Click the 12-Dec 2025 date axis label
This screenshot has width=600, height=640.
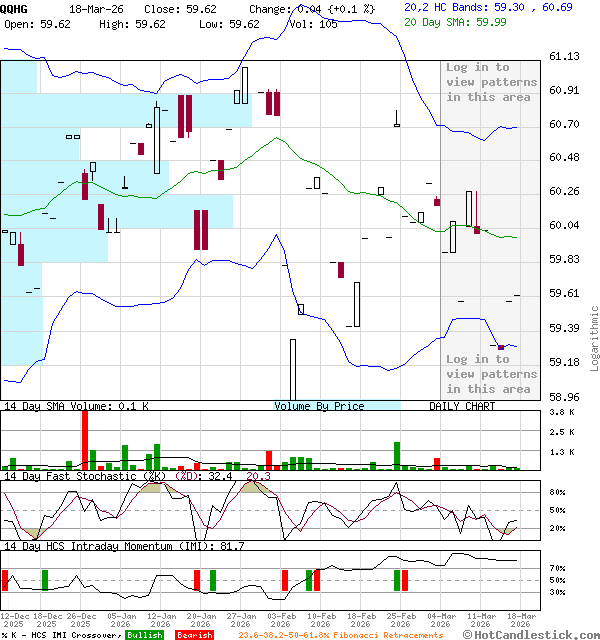(14, 620)
